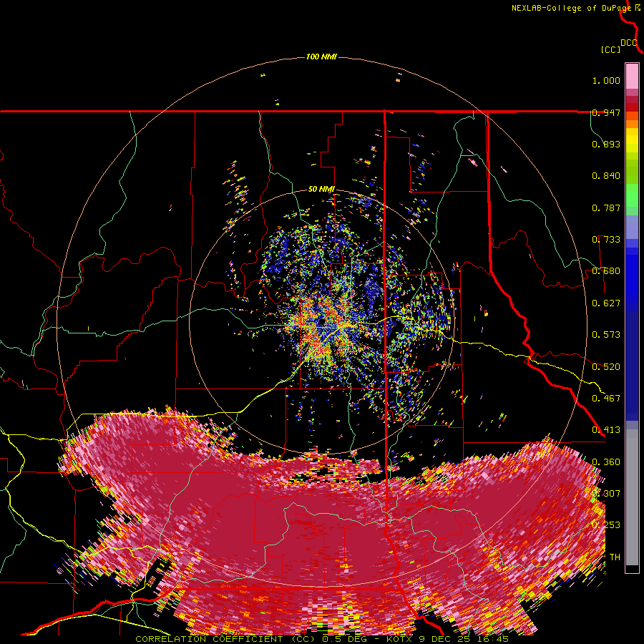Click the bright green band in the scale
This screenshot has width=644, height=644.
632,195
